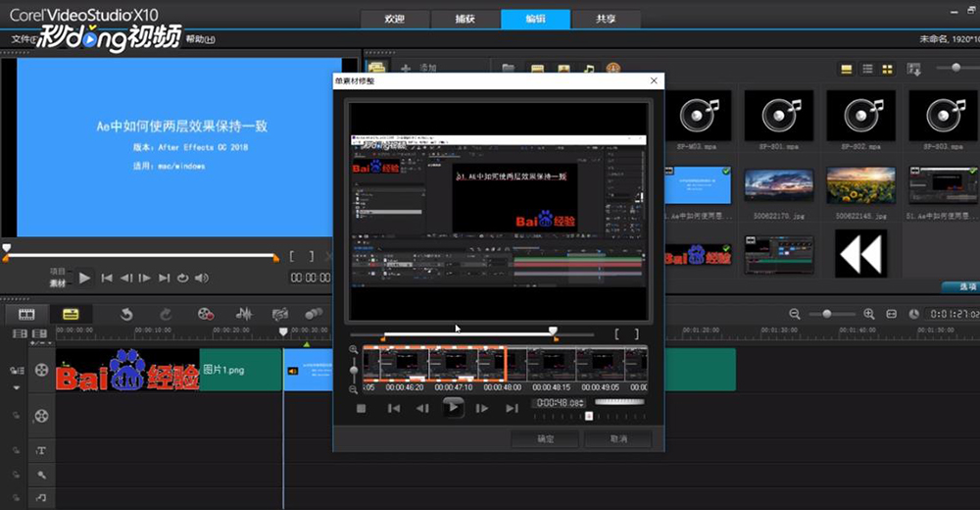
Task: Step to previous frame in main preview
Action: click(126, 278)
